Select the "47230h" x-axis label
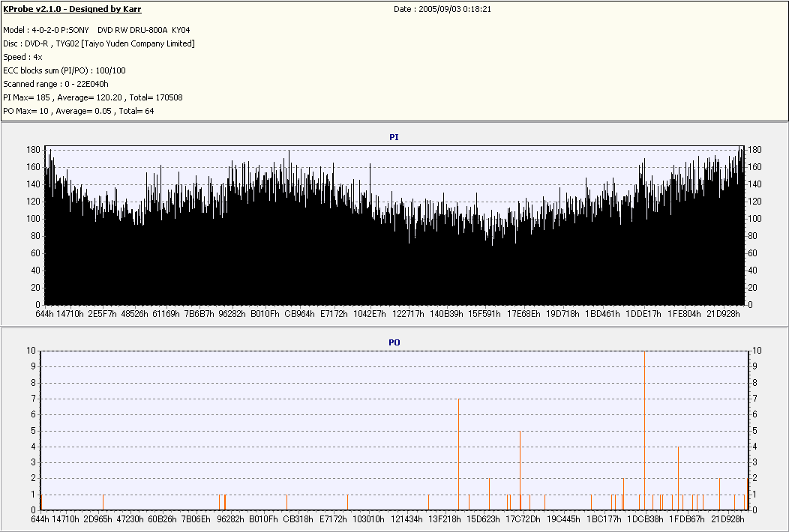 click(130, 519)
